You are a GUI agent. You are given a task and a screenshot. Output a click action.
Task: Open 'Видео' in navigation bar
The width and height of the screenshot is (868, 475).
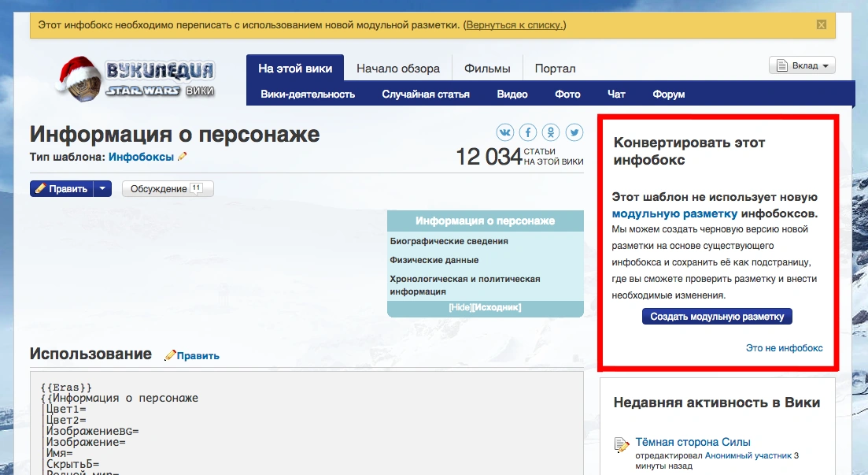(x=512, y=95)
